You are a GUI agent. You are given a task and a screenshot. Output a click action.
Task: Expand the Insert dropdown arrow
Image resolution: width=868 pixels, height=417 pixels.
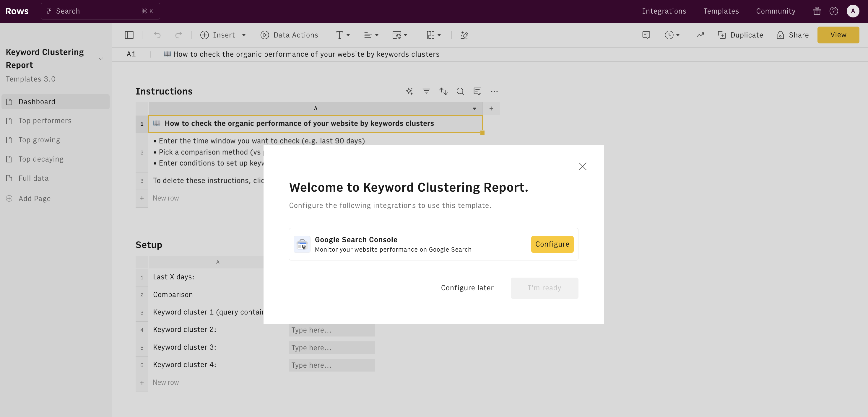[244, 35]
